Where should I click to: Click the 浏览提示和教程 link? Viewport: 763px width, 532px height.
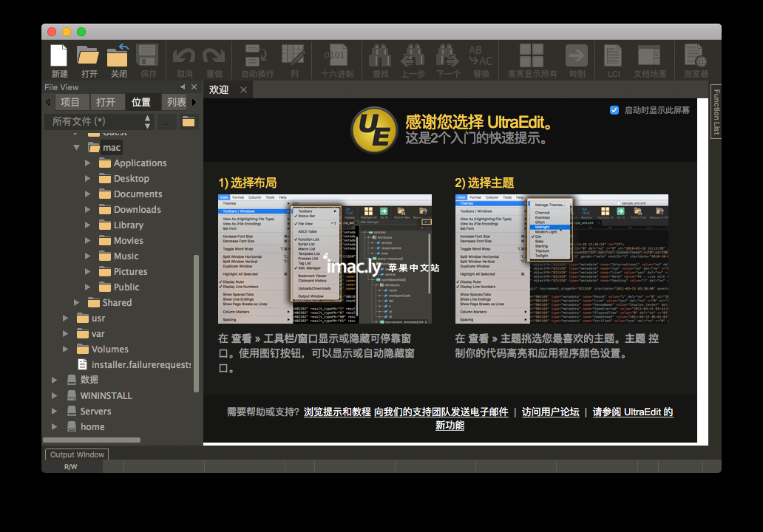(337, 412)
